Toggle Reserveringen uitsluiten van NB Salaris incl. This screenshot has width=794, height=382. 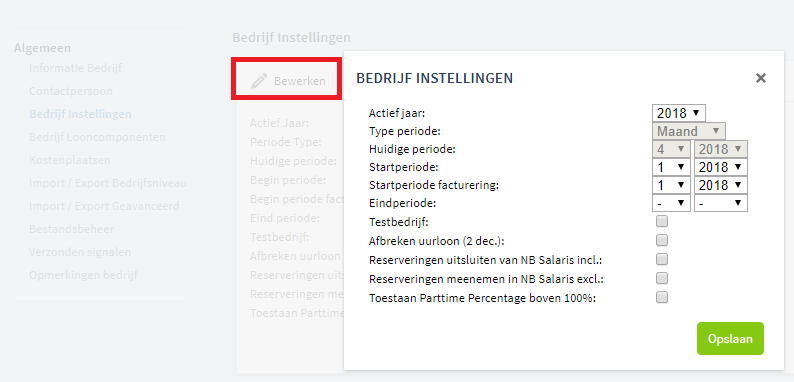[x=662, y=259]
